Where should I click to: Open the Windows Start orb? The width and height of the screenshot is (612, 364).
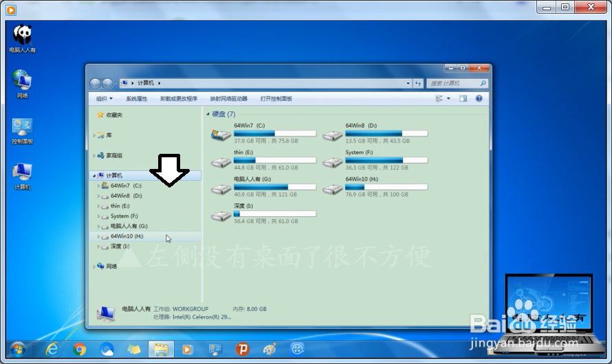(x=18, y=349)
